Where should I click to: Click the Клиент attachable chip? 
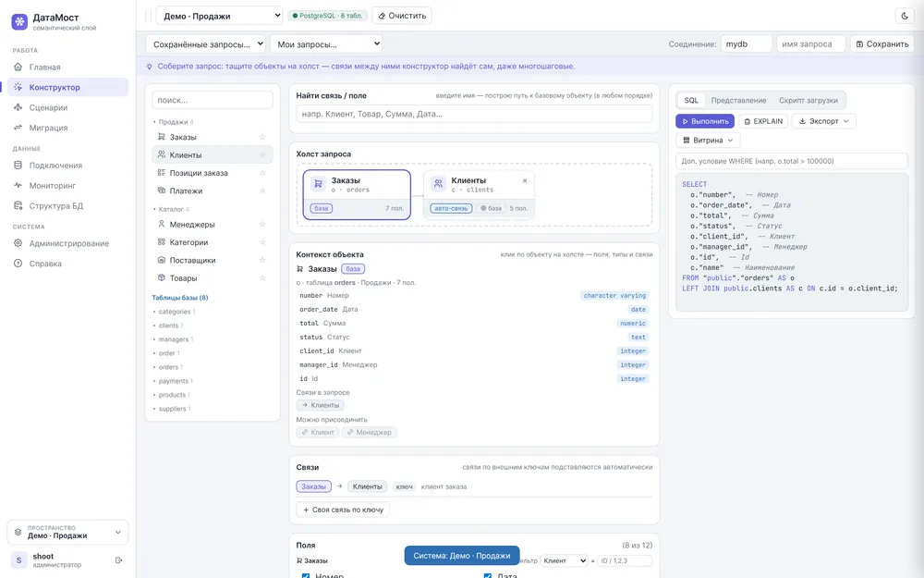318,432
